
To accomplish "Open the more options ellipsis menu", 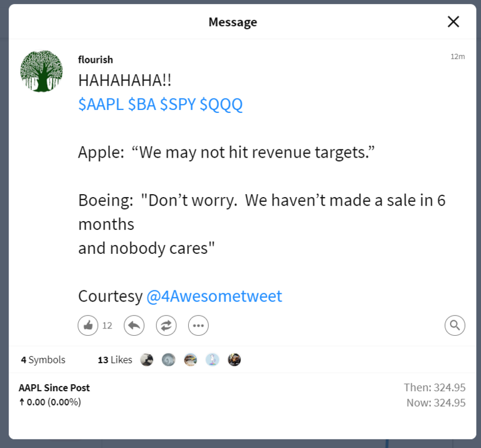I will click(x=198, y=326).
